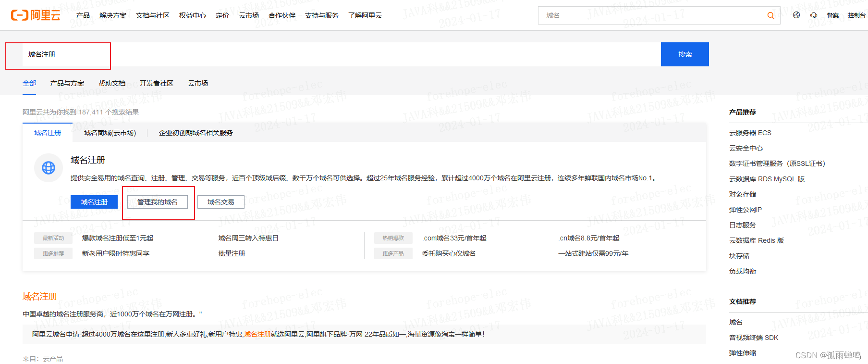Click the main search box with 域名注册
The width and height of the screenshot is (868, 364).
pyautogui.click(x=342, y=54)
